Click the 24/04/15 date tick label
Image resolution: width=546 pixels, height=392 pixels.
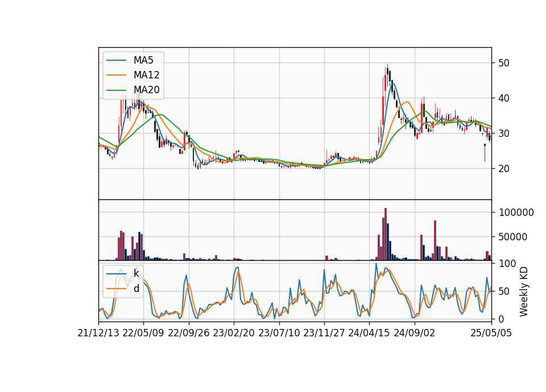pyautogui.click(x=369, y=333)
